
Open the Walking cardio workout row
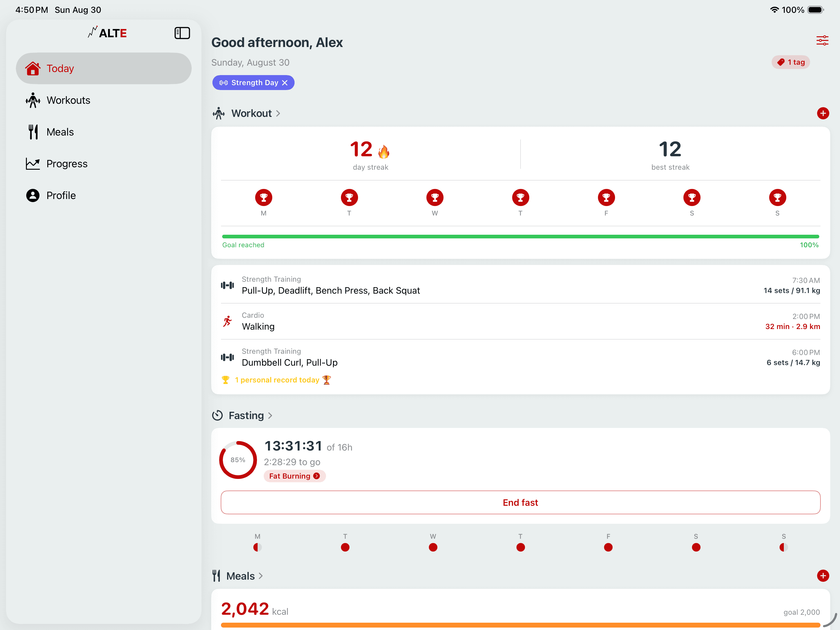520,321
